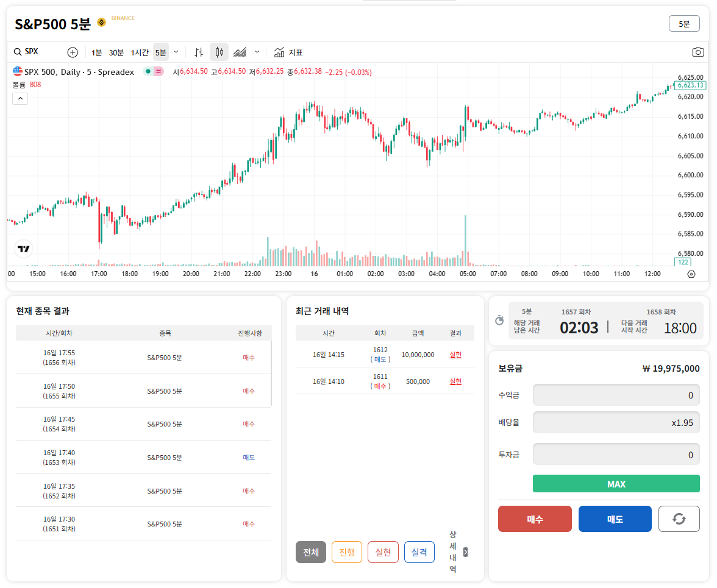Click the 500,000 amount cell
This screenshot has height=588, width=717.
click(418, 381)
